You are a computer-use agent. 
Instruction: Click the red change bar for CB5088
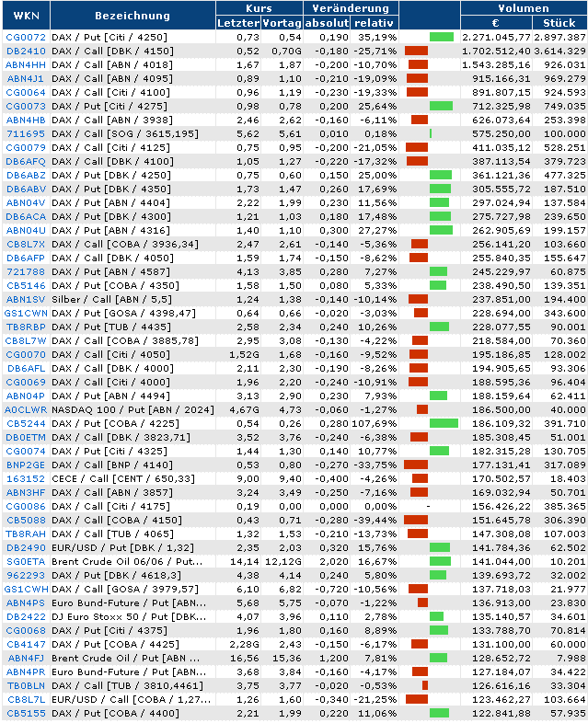pyautogui.click(x=416, y=521)
